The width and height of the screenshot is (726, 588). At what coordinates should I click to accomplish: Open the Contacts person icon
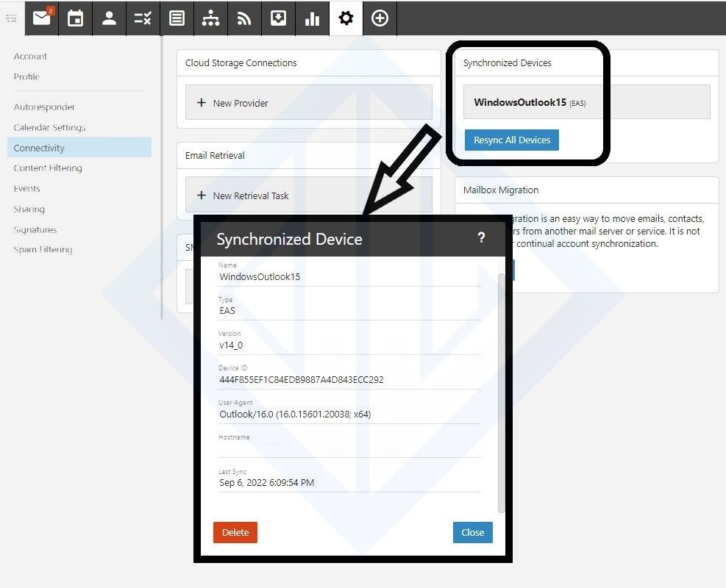(110, 18)
